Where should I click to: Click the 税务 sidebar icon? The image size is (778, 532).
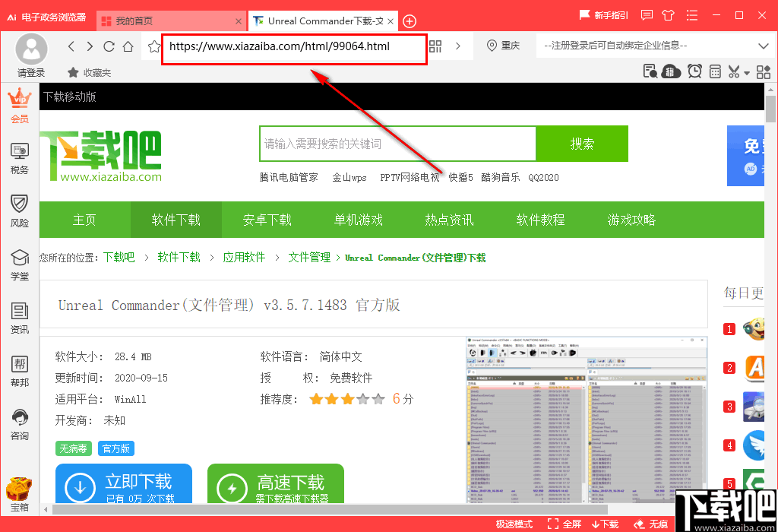19,153
